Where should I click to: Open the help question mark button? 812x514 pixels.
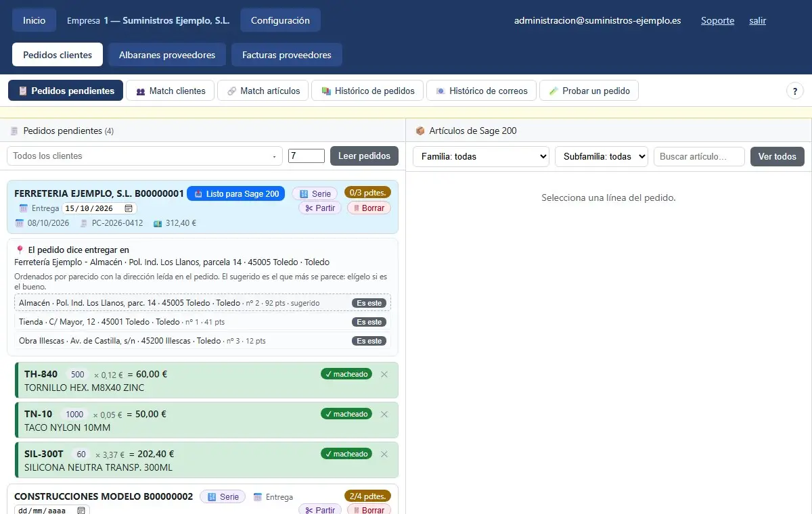click(x=794, y=91)
